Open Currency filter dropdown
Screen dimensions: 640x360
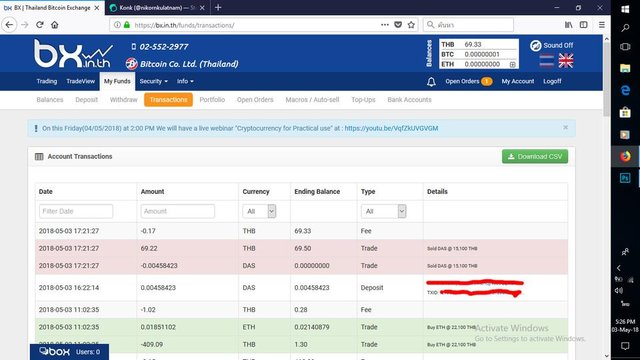259,211
